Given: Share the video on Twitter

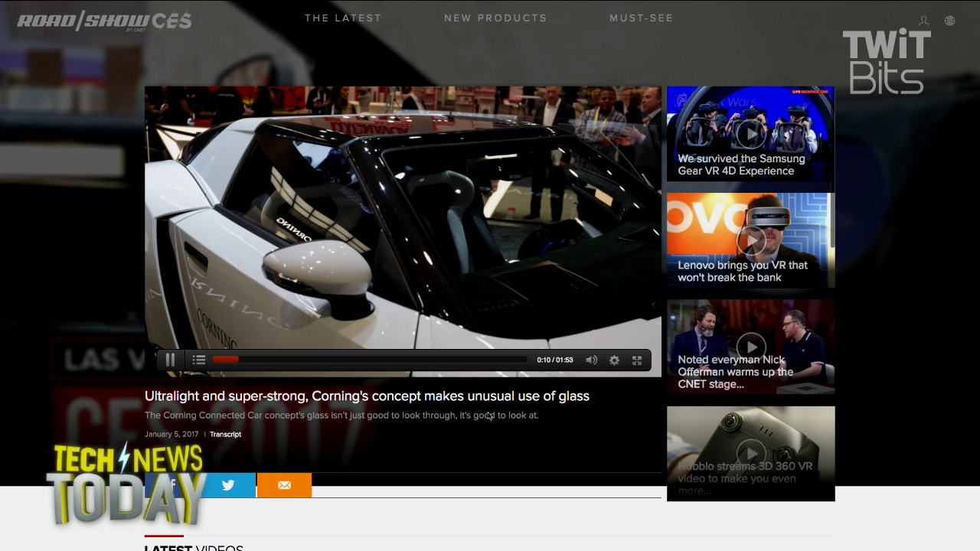Looking at the screenshot, I should 228,484.
